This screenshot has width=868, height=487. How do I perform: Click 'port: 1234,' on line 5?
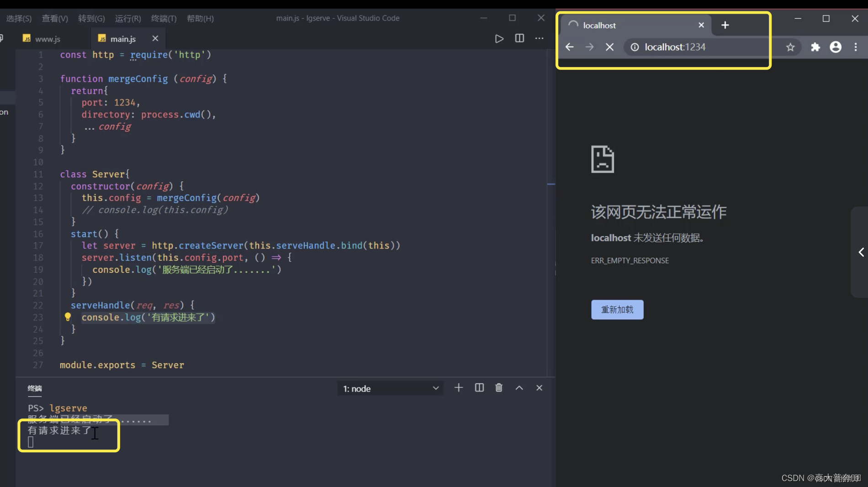111,102
